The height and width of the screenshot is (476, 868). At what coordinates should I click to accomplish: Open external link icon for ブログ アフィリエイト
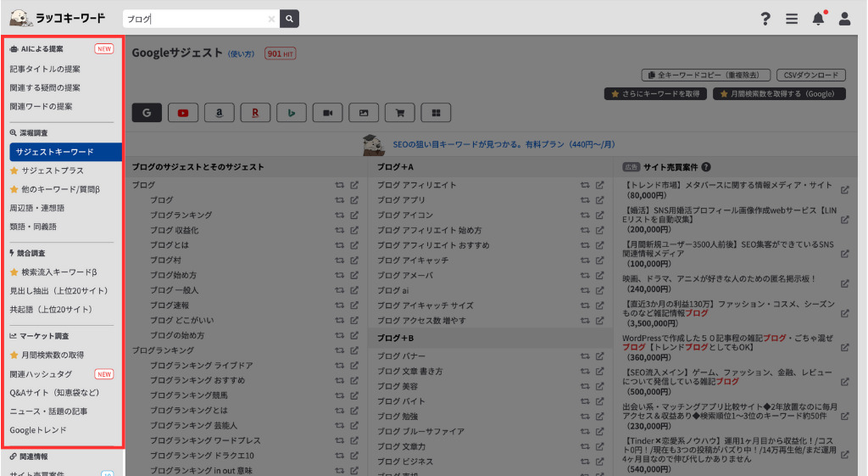pyautogui.click(x=600, y=185)
